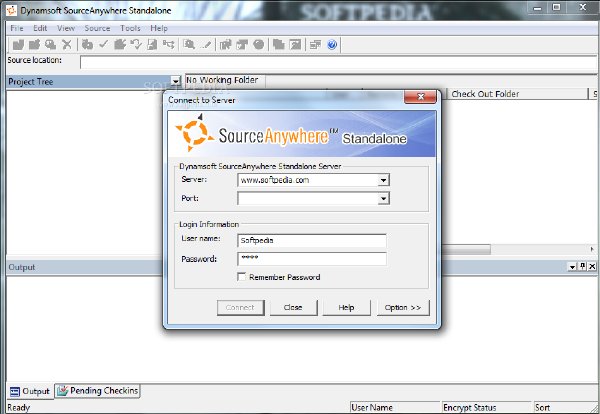Click the checkmark Check In toolbar icon
This screenshot has height=414, width=600.
click(103, 45)
